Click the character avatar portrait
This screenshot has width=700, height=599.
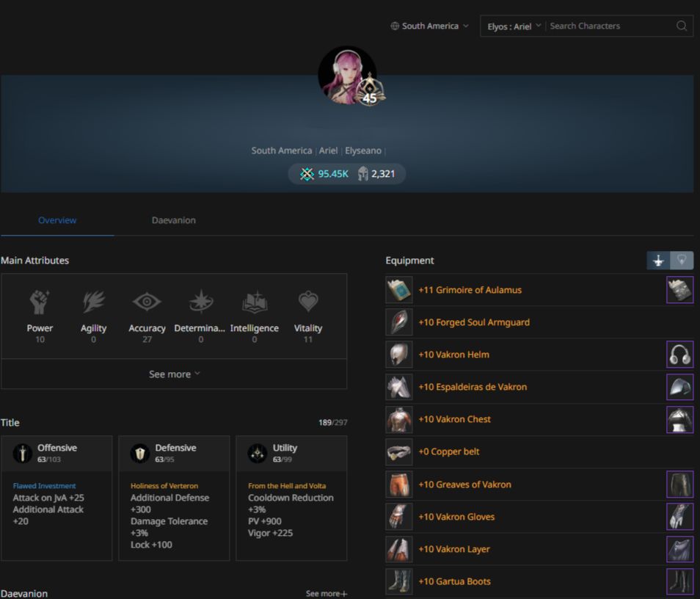tap(347, 75)
